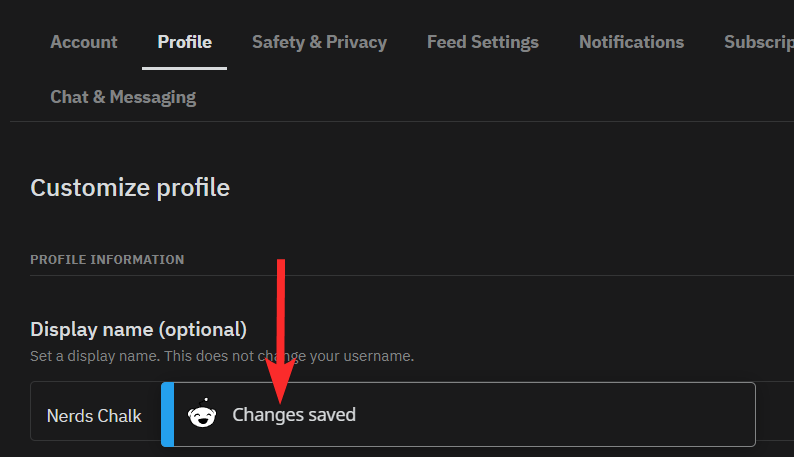Switch to the Chat & Messaging tab
Image resolution: width=794 pixels, height=457 pixels.
tap(123, 97)
